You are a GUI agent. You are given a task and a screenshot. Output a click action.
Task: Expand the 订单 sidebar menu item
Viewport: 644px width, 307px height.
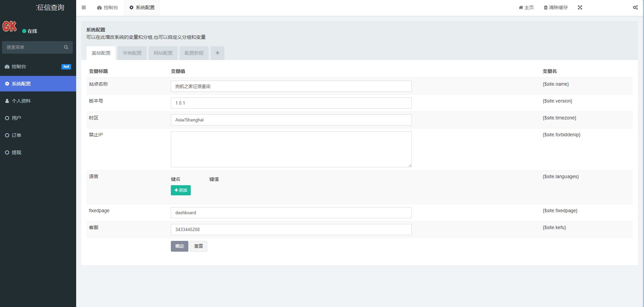tap(16, 135)
